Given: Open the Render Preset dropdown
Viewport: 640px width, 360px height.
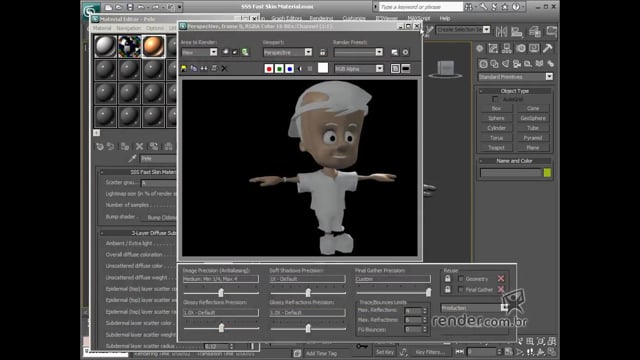Looking at the screenshot, I should point(379,52).
